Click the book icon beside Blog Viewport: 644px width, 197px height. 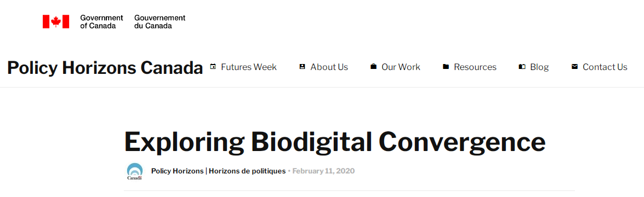click(522, 67)
